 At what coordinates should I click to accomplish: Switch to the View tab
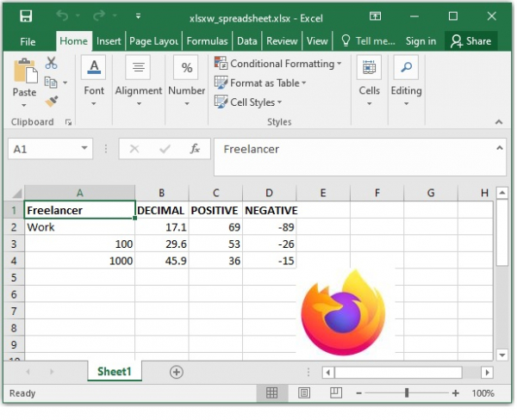tap(317, 41)
